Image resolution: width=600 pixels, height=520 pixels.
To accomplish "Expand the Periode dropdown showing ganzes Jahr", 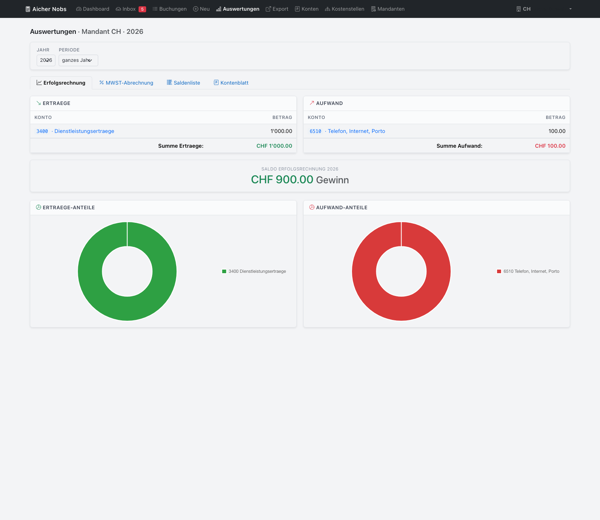I will tap(78, 60).
